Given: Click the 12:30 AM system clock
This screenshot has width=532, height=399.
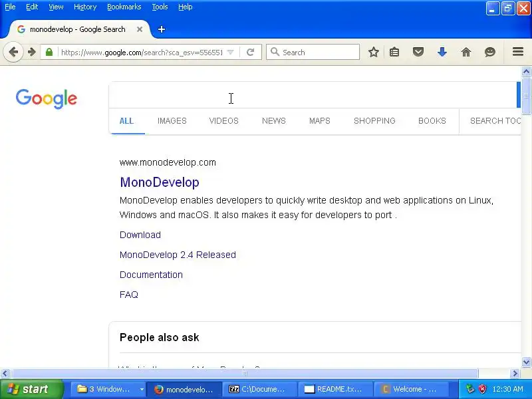Looking at the screenshot, I should click(507, 389).
